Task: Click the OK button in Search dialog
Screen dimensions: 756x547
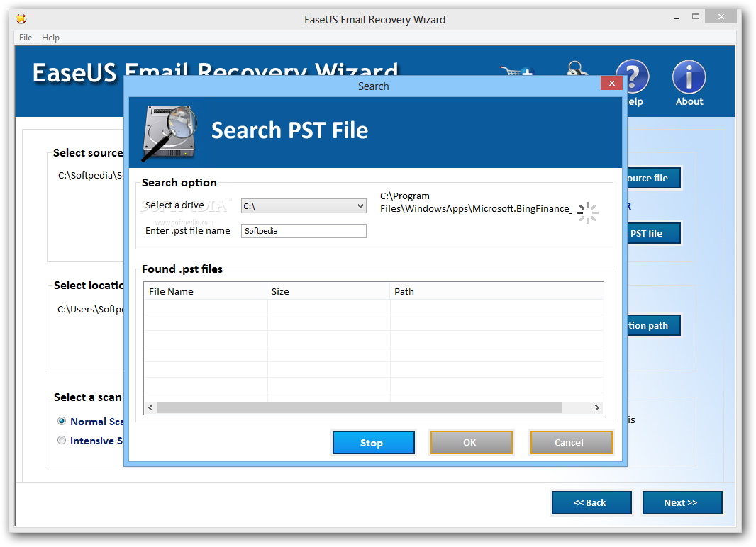Action: tap(471, 443)
